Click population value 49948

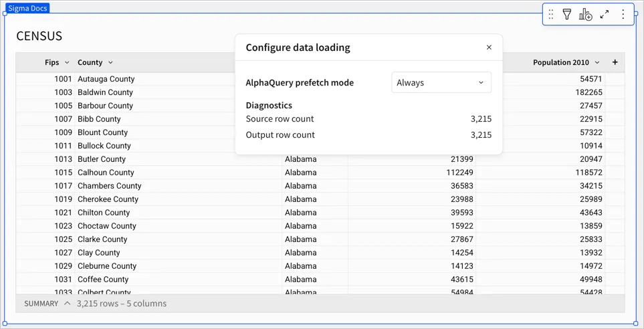[591, 280]
